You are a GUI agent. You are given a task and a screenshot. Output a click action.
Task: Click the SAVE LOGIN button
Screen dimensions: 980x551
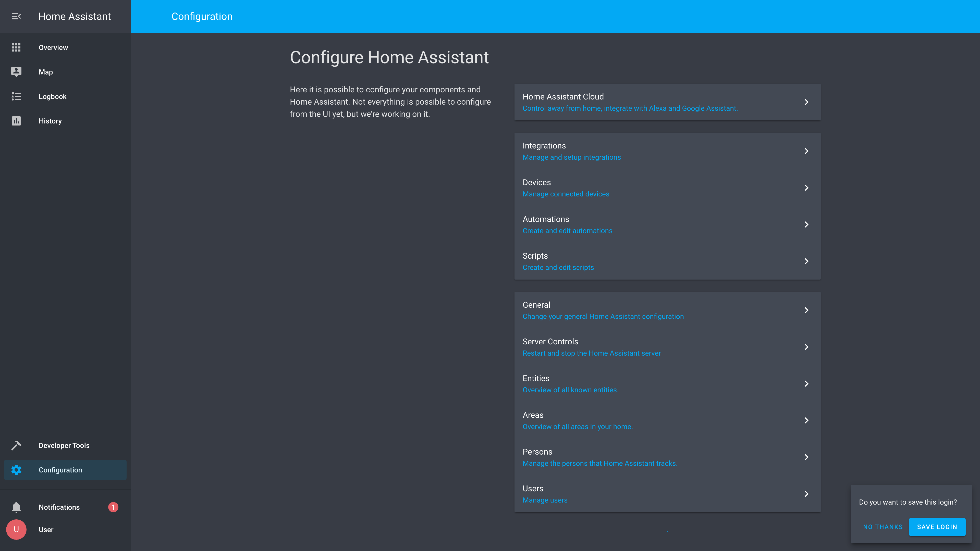coord(937,527)
